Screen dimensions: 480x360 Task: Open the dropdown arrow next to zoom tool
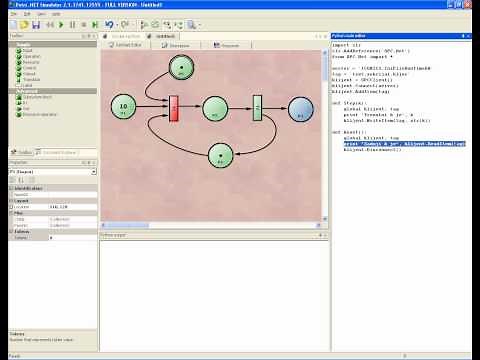(x=200, y=25)
